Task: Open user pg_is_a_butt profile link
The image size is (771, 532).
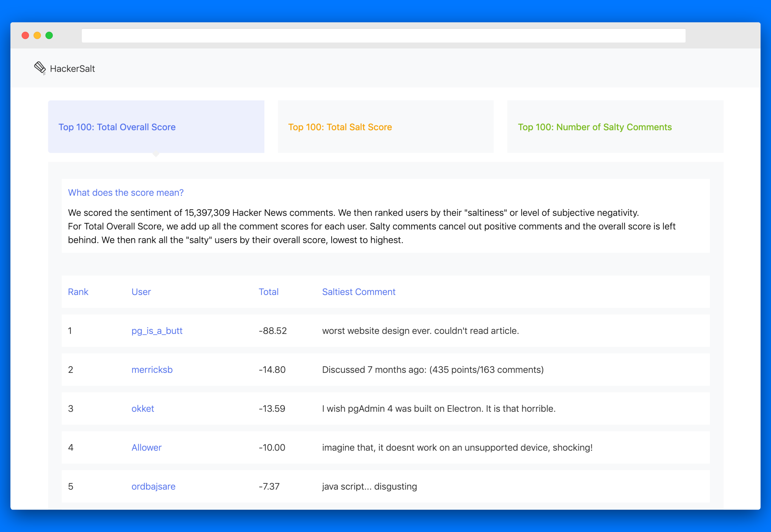Action: [x=157, y=331]
